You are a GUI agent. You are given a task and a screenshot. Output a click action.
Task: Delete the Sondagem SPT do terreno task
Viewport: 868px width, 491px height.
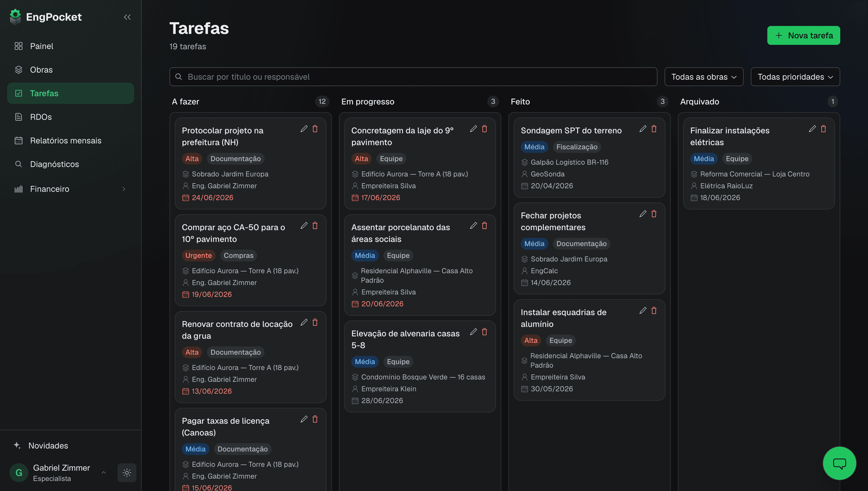(654, 128)
